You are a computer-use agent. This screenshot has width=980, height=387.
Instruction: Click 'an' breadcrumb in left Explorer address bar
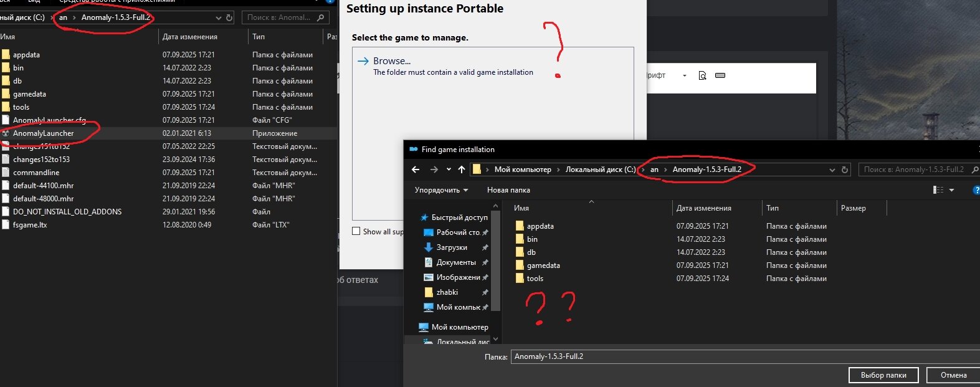63,17
